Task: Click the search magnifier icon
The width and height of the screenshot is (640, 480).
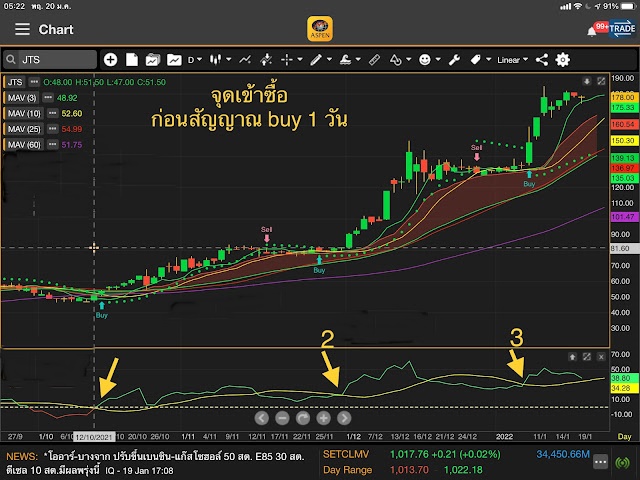Action: click(x=11, y=60)
